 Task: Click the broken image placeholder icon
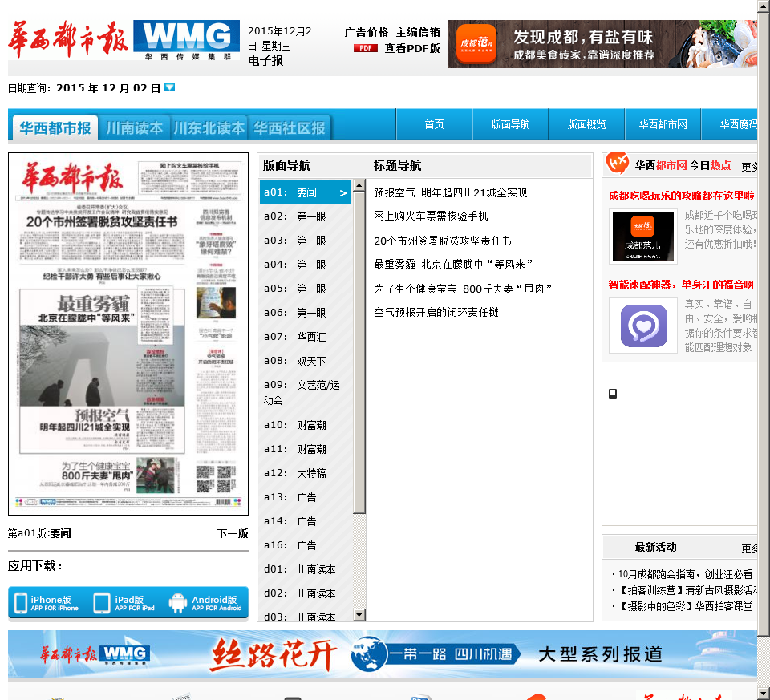tap(613, 394)
